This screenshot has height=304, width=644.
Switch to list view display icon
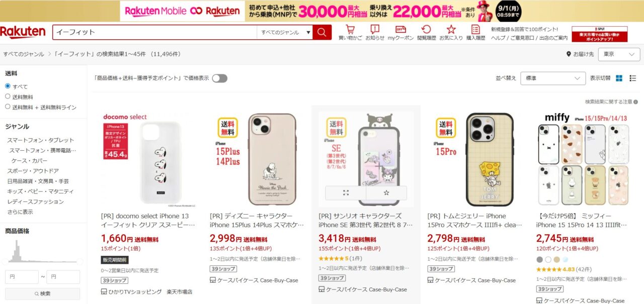pos(633,78)
